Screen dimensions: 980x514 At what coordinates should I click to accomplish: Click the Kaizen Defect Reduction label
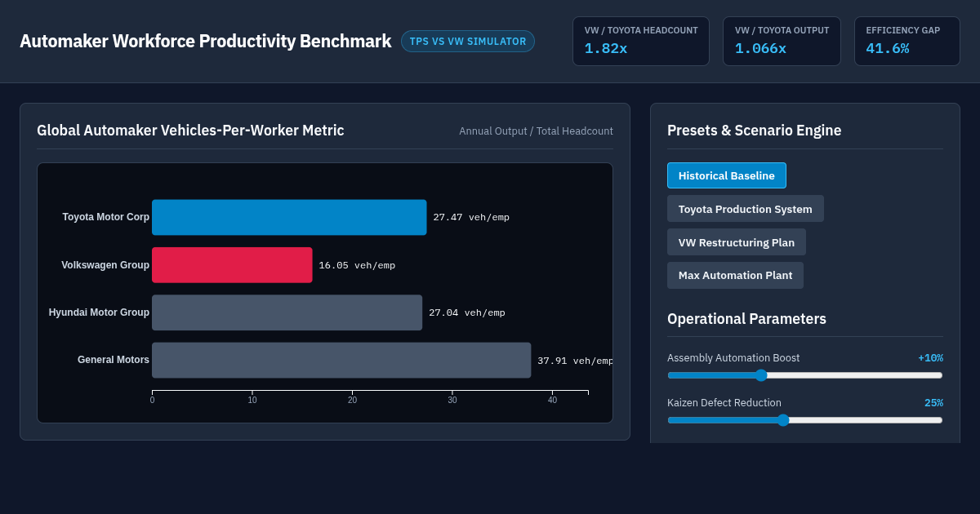724,403
